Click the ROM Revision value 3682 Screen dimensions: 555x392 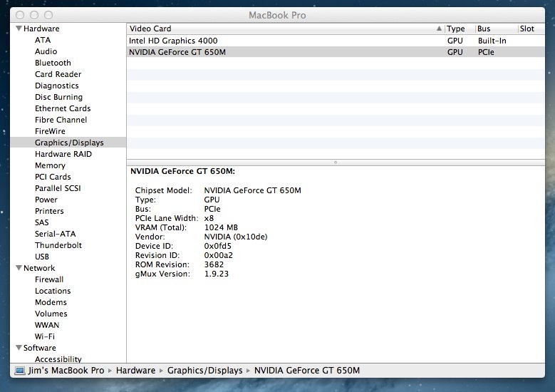point(214,264)
